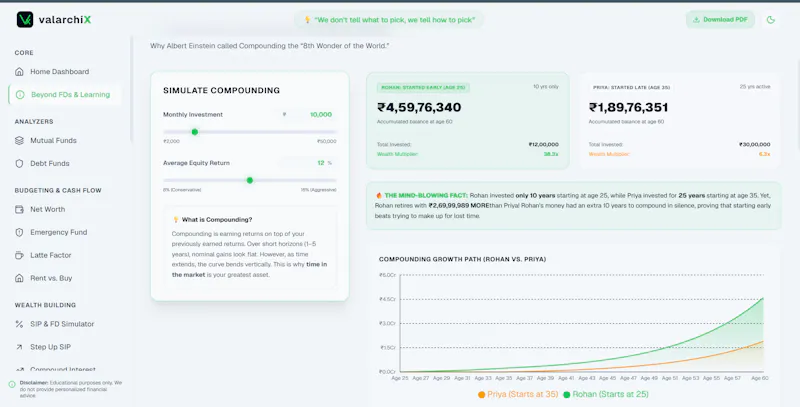The width and height of the screenshot is (800, 407).
Task: Click the Download PDF button
Action: click(x=720, y=19)
